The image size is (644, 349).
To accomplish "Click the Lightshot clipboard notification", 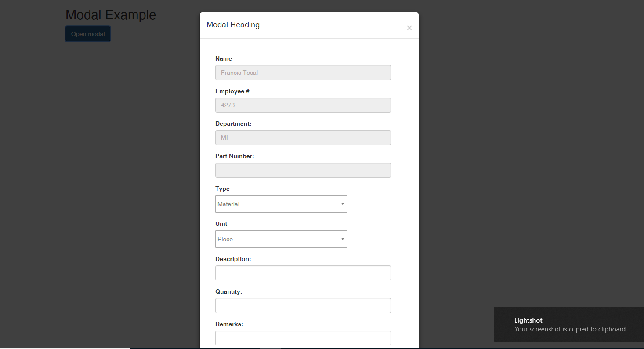I will click(569, 324).
